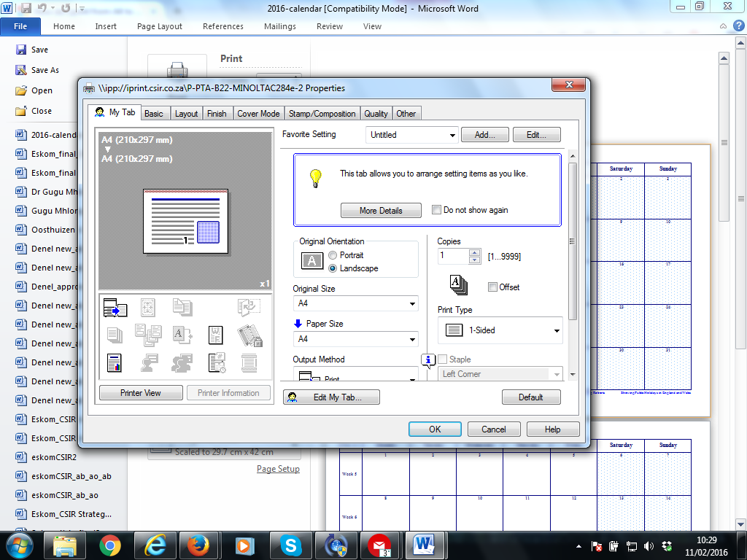Click the watermark W/F page icon

click(216, 335)
